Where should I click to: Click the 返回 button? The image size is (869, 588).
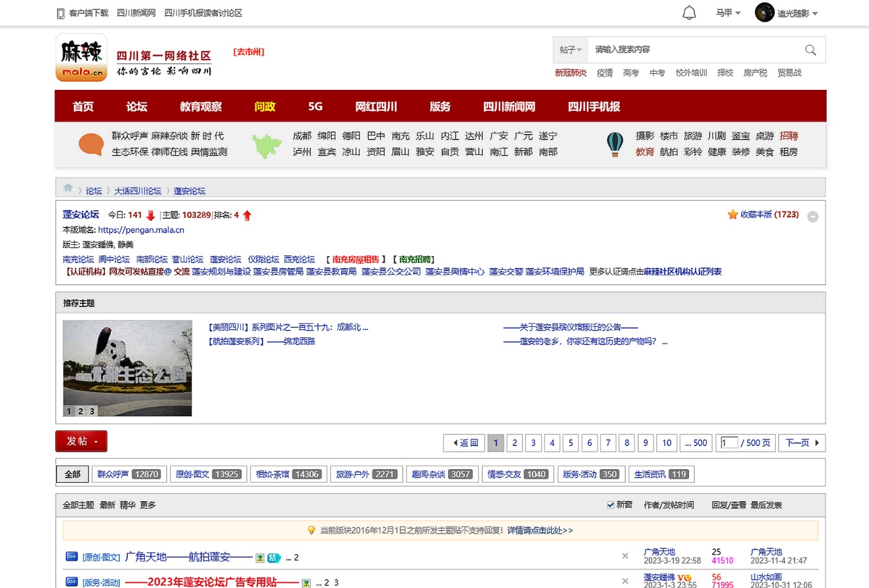pyautogui.click(x=466, y=443)
